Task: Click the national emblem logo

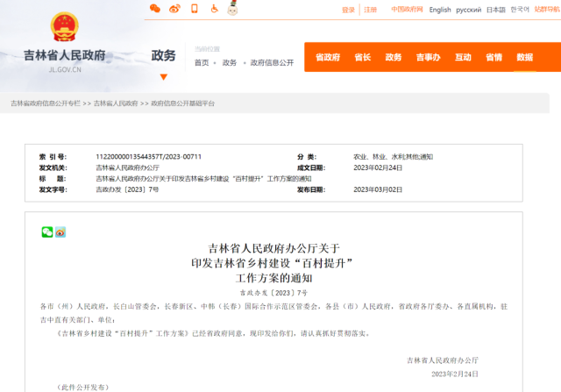Action: tap(63, 27)
